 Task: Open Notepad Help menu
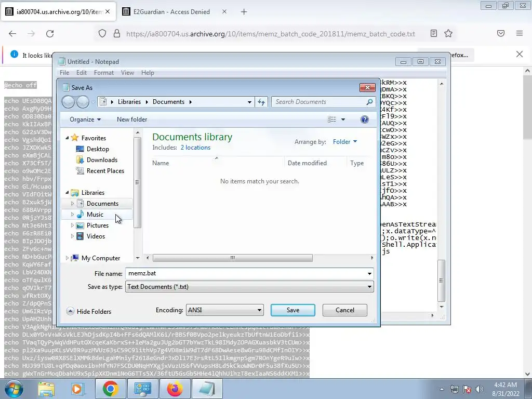click(x=148, y=73)
